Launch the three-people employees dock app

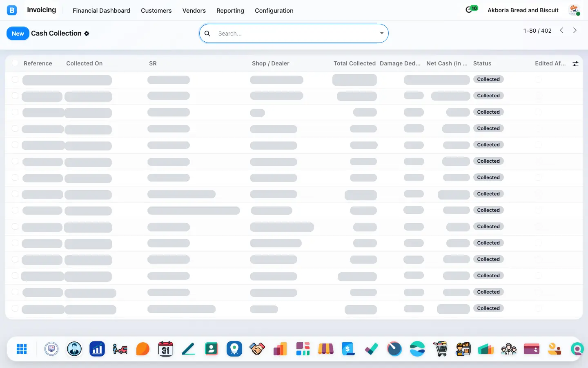pos(509,349)
